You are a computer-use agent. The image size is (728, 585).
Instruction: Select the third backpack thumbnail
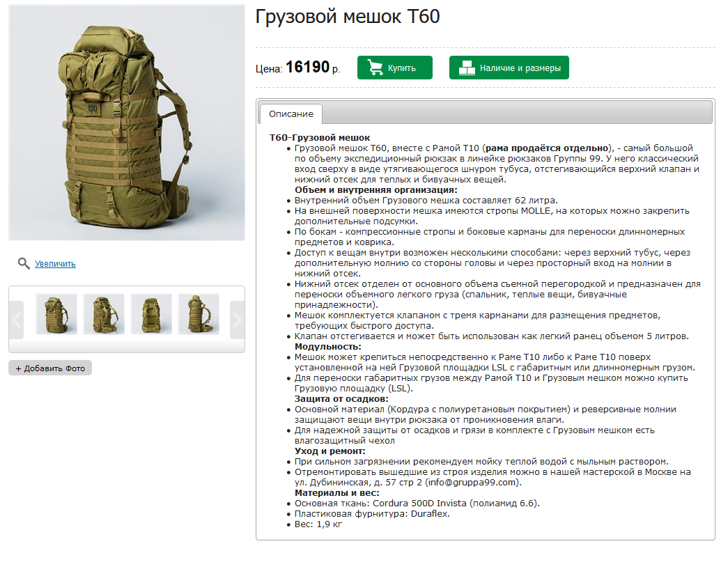tap(151, 314)
